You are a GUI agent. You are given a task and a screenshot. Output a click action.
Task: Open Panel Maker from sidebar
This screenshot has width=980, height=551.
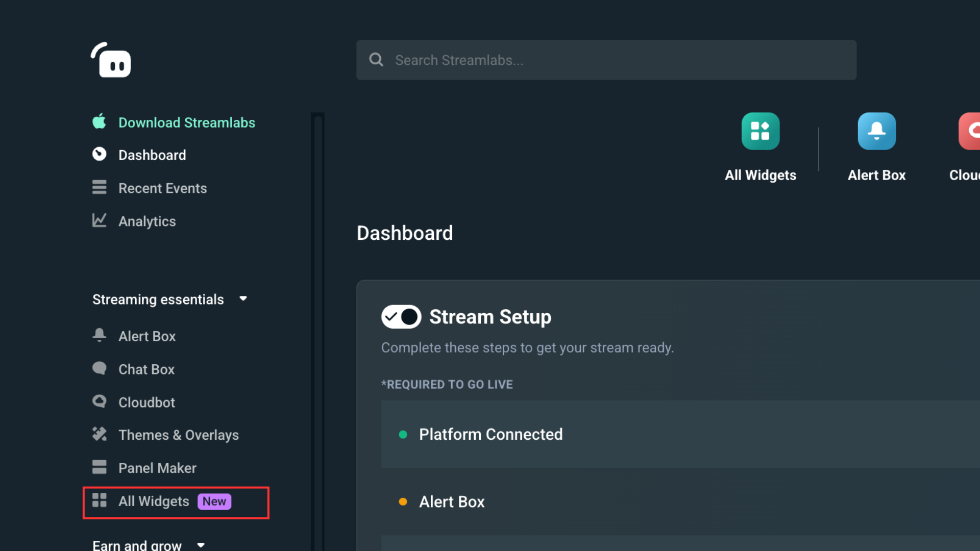157,468
